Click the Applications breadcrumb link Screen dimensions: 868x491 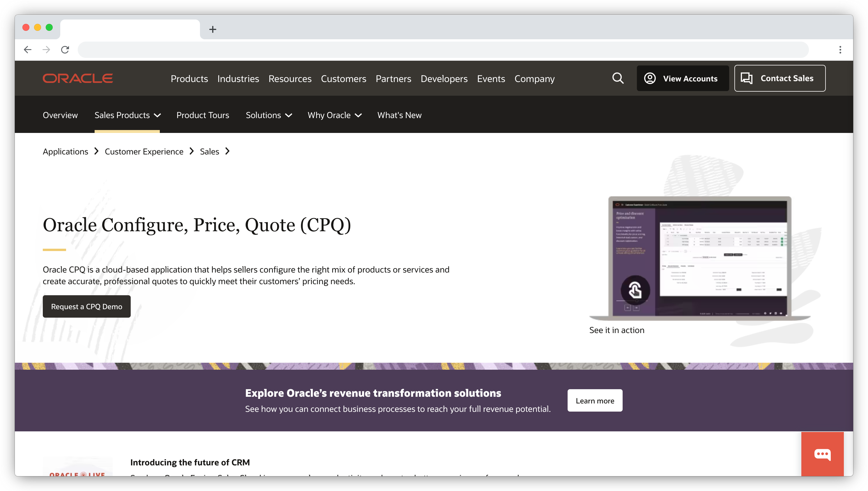point(65,152)
